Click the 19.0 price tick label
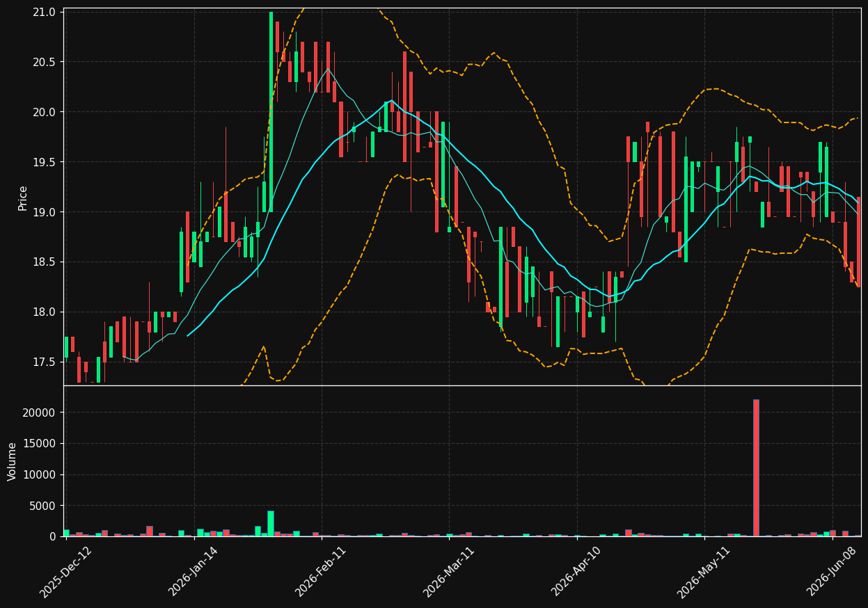Image resolution: width=868 pixels, height=608 pixels. tap(45, 212)
